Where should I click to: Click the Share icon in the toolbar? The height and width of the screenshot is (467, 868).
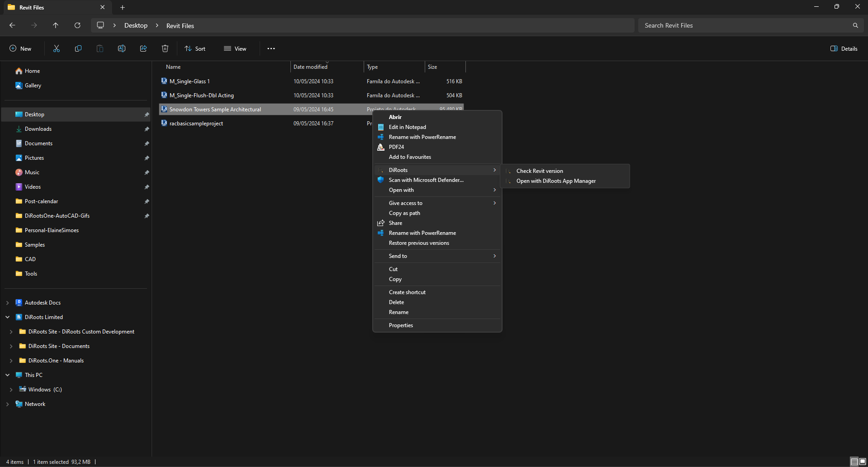pyautogui.click(x=143, y=48)
